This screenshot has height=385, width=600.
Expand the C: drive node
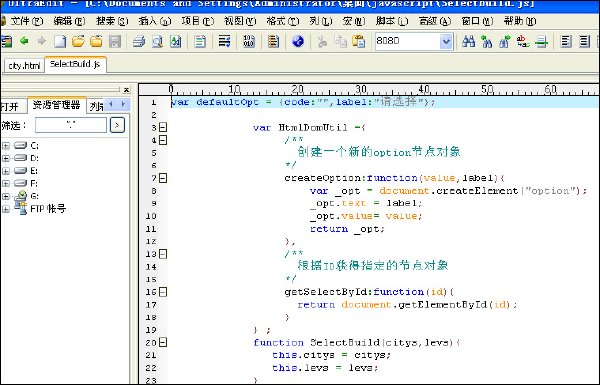click(6, 146)
